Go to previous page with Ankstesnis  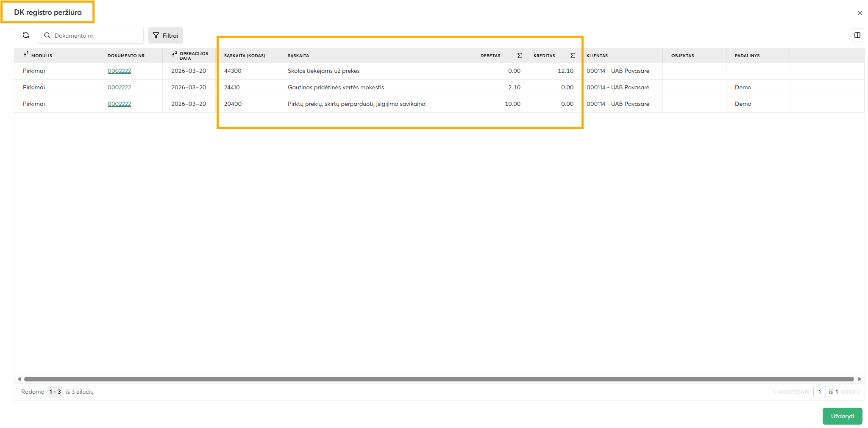(x=791, y=392)
